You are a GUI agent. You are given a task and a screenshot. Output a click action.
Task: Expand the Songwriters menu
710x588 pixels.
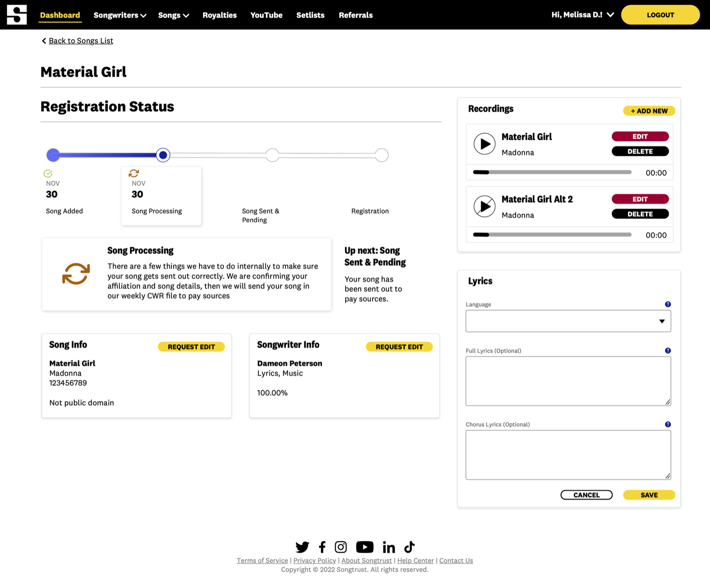(x=120, y=15)
